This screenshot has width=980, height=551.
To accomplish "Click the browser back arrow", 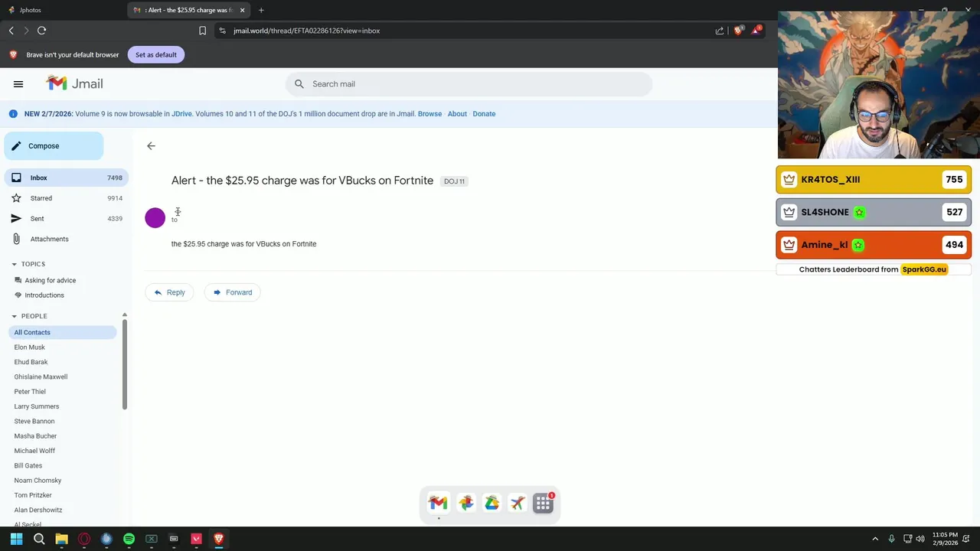I will (x=11, y=31).
